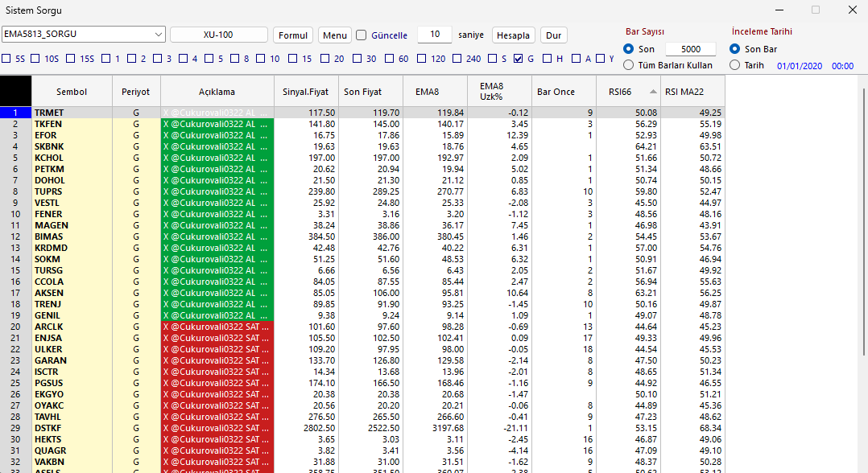The width and height of the screenshot is (868, 473).
Task: Open the EMA5813_SORGU query dropdown
Action: coord(84,35)
